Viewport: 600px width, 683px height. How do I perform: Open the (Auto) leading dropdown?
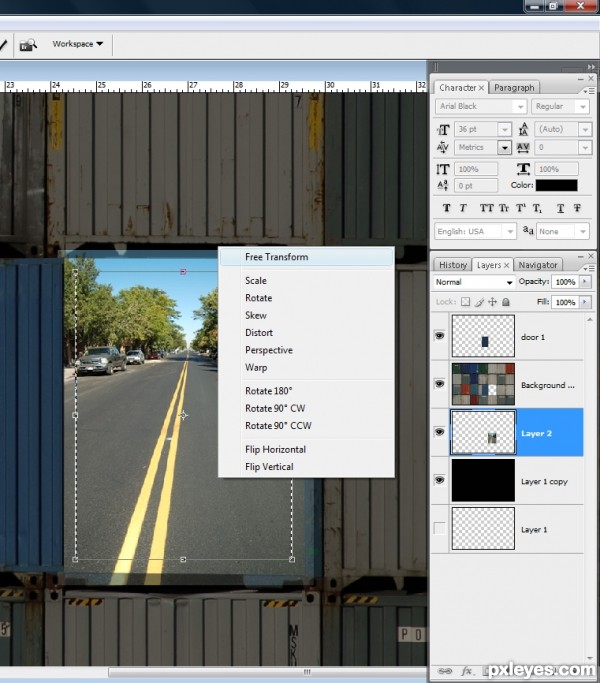585,129
